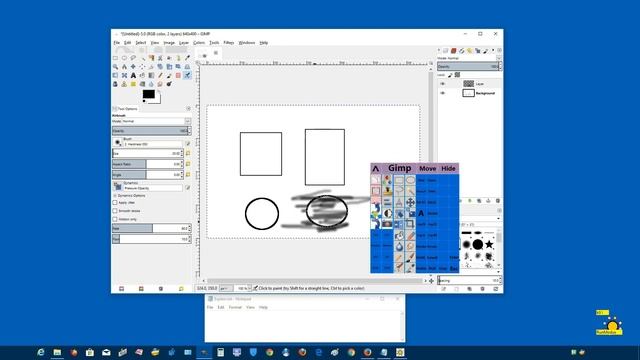Image resolution: width=640 pixels, height=360 pixels.
Task: Open the Colors menu in GIMP
Action: pyautogui.click(x=199, y=42)
